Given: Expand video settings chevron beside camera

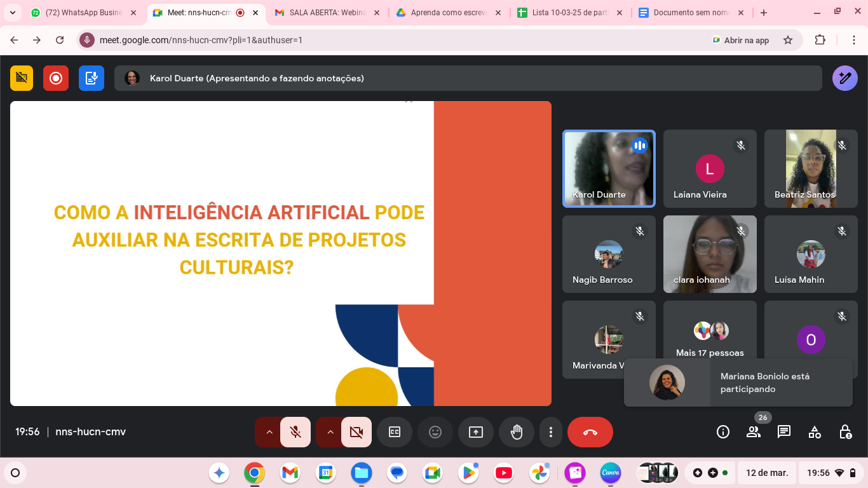Looking at the screenshot, I should pos(330,432).
